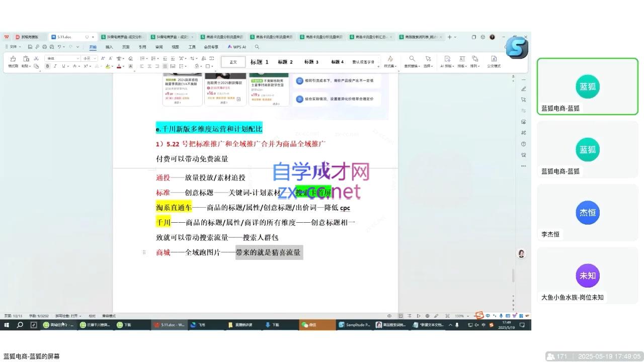Decrease font size with A- icon
This screenshot has height=362, width=644.
(110, 58)
